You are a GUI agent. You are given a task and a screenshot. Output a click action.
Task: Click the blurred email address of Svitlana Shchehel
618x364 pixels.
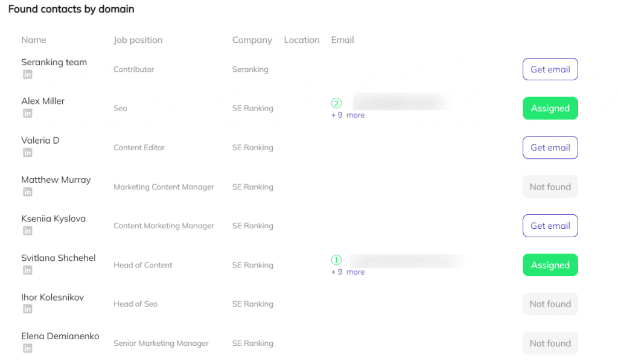tap(407, 261)
